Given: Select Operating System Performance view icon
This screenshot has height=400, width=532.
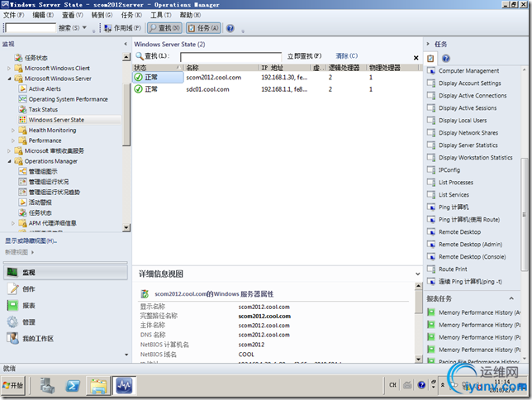Looking at the screenshot, I should pyautogui.click(x=22, y=99).
